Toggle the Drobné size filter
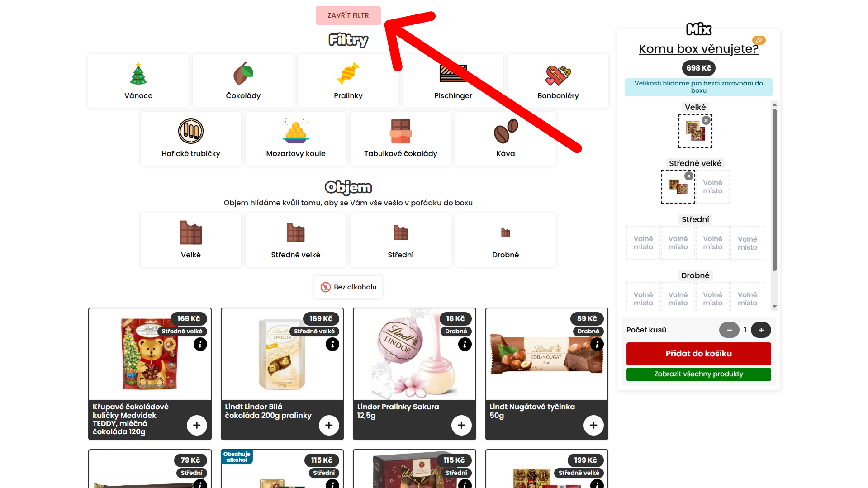The image size is (868, 488). tap(506, 240)
